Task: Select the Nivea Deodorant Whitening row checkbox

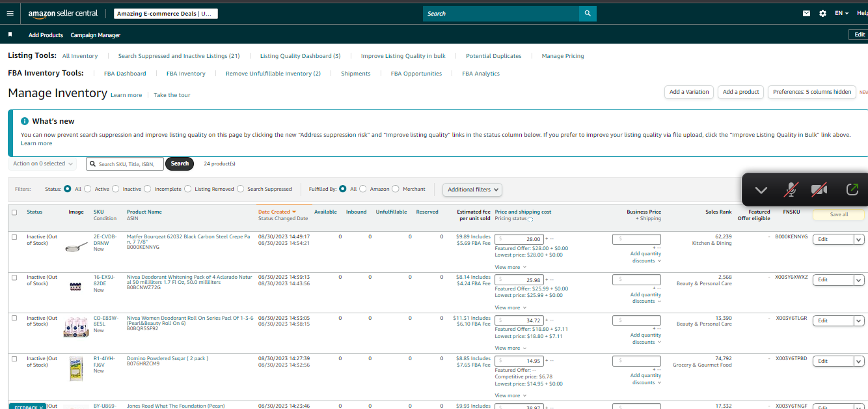Action: tap(14, 277)
